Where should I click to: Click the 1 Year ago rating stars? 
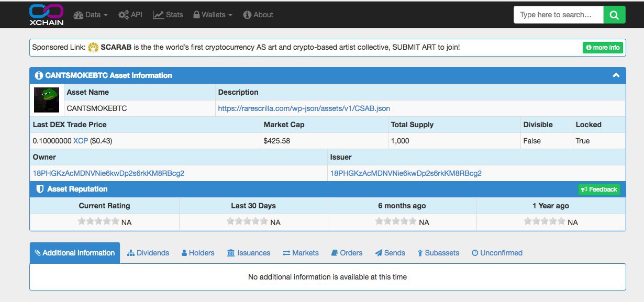point(545,221)
